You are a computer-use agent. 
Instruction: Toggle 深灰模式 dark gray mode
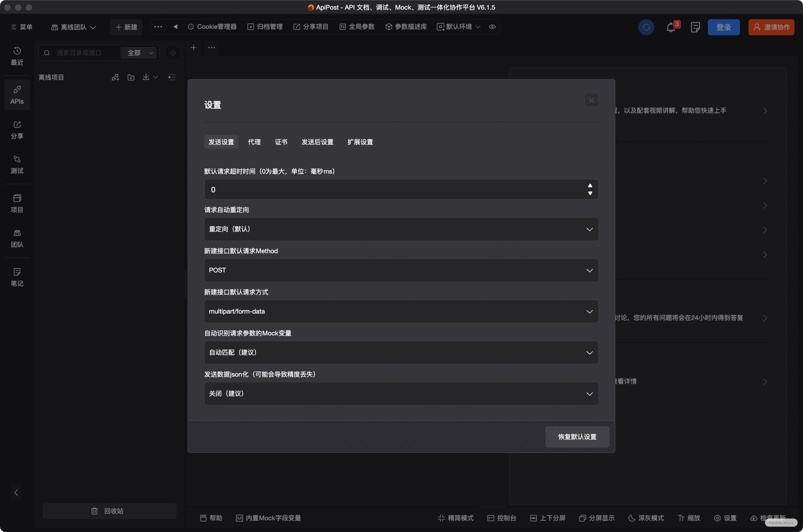pos(646,518)
